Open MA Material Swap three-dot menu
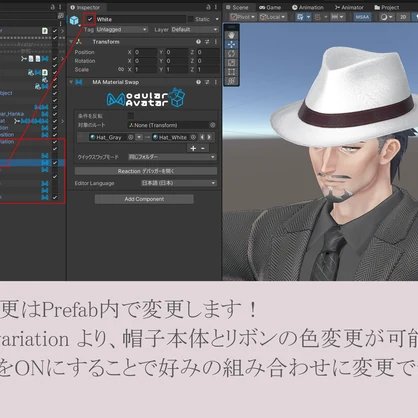418x418 pixels. tap(216, 82)
